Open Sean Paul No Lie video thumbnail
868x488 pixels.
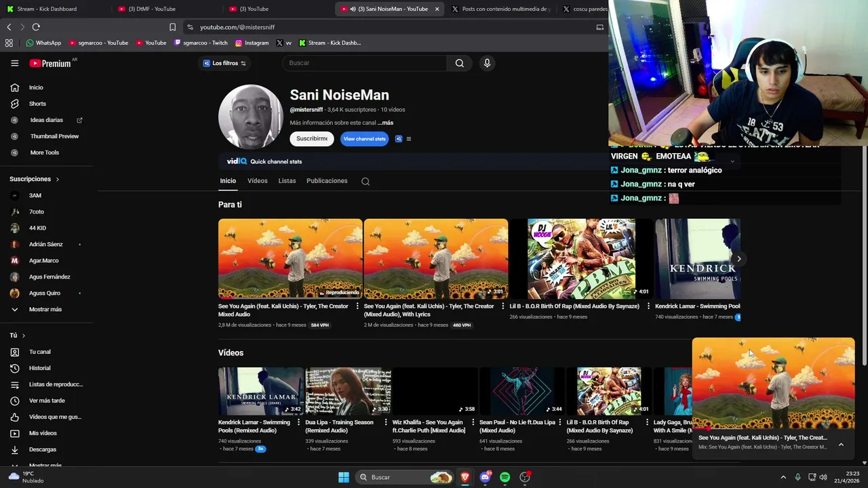click(x=522, y=391)
